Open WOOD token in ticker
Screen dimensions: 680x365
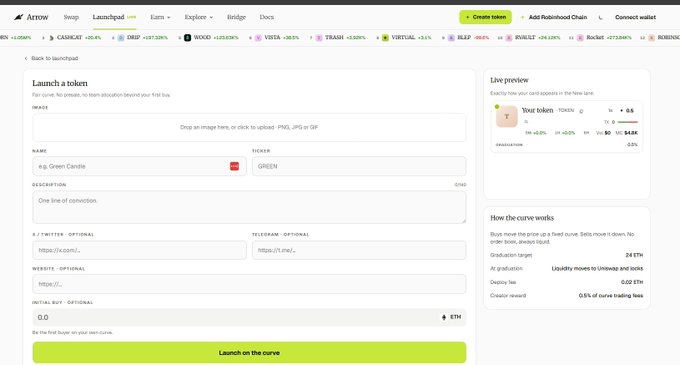coord(202,38)
